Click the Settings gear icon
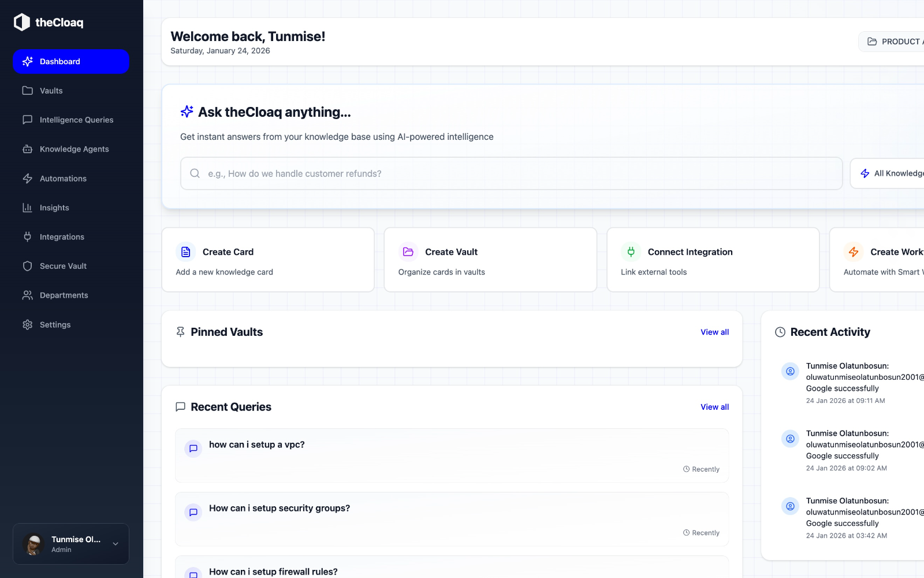Screen dimensions: 924x578 point(27,324)
